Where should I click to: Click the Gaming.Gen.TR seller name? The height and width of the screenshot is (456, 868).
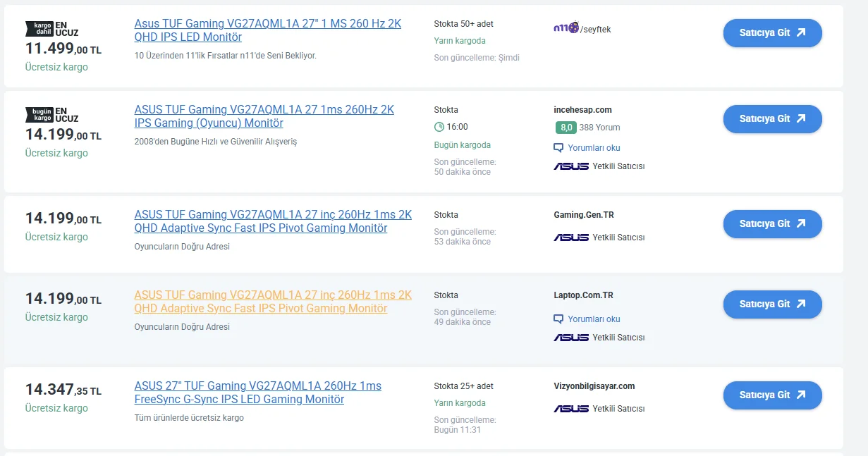[584, 215]
